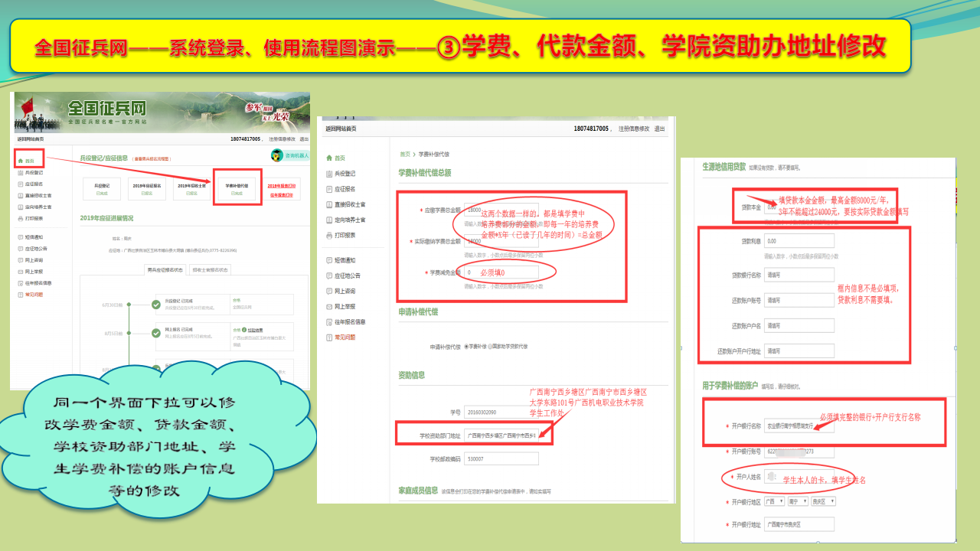Click 常见问题 icon on 学费补偿代偿 page sidebar

click(x=329, y=337)
